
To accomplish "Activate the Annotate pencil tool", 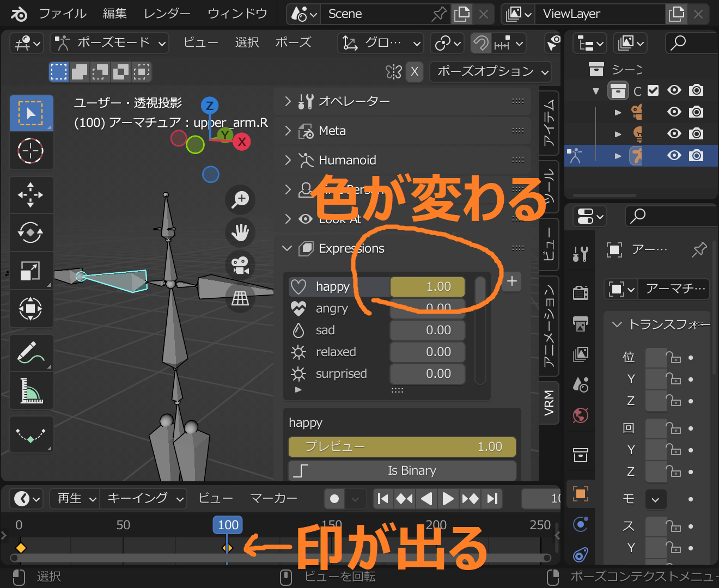I will tap(31, 353).
